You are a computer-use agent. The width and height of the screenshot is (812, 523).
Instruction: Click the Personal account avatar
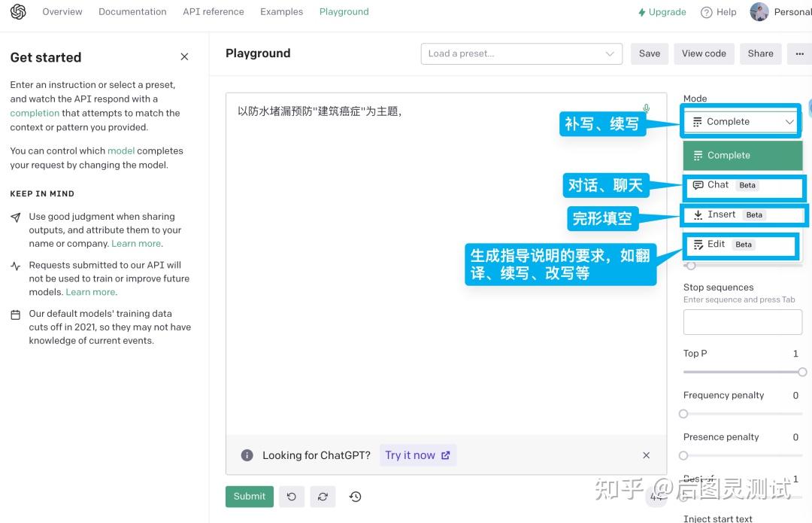pos(759,12)
